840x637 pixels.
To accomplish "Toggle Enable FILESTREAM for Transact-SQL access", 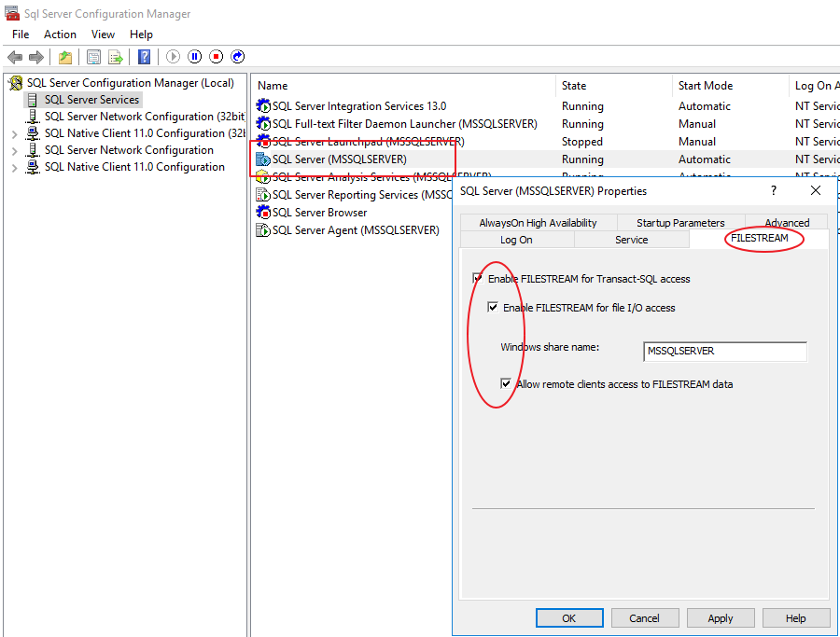I will (x=477, y=278).
